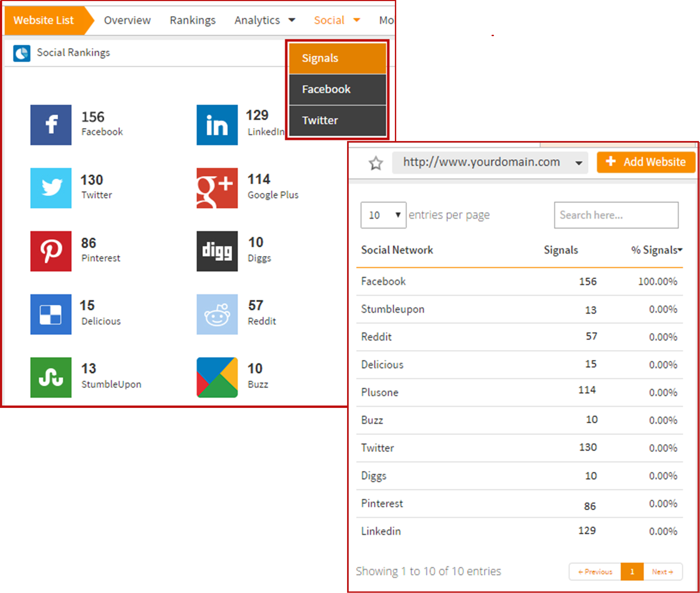Click the Stumbleupon table row name
This screenshot has width=700, height=593.
393,309
